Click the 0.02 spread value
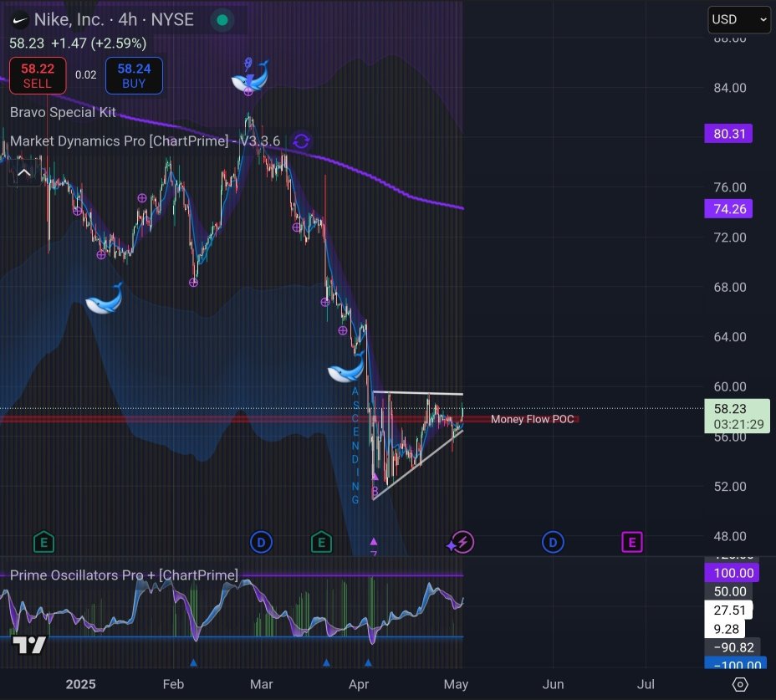776x700 pixels. point(85,75)
